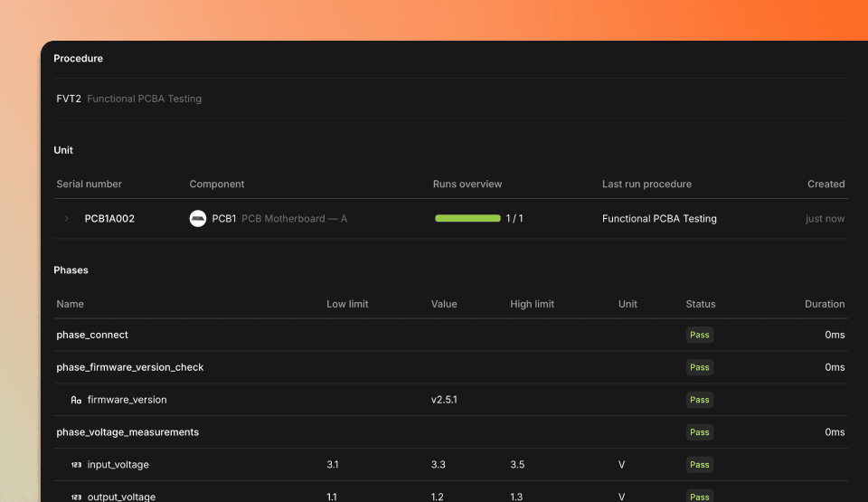Open Functional PCBA Testing in Last run procedure
This screenshot has width=868, height=502.
coord(659,218)
